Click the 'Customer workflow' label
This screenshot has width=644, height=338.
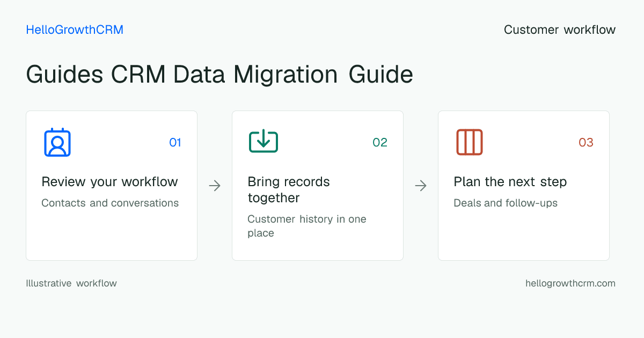tap(560, 30)
